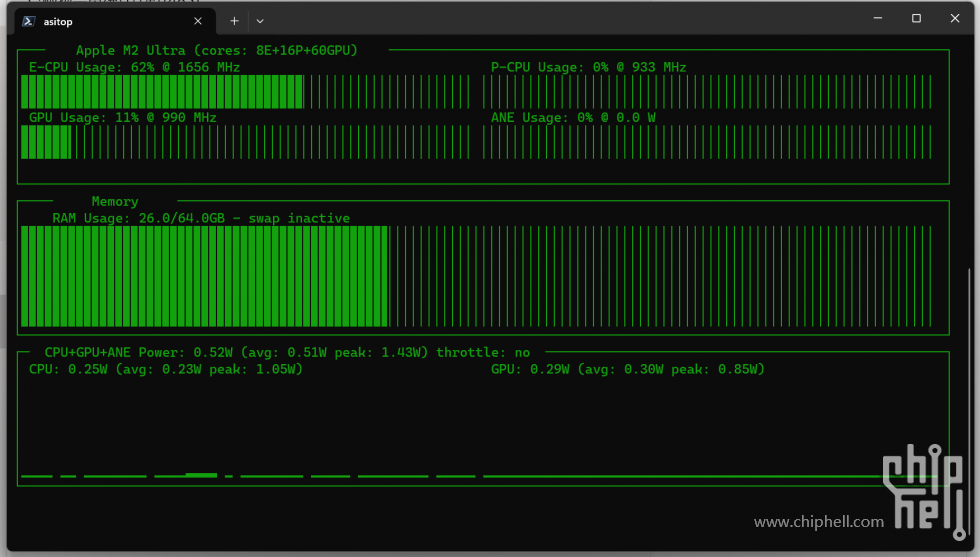Click the www.chiphell.com watermark text
This screenshot has width=980, height=557.
tap(819, 521)
